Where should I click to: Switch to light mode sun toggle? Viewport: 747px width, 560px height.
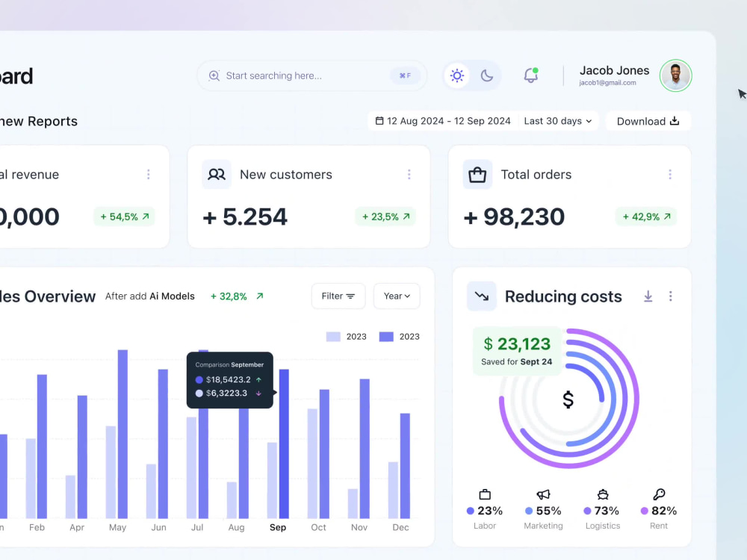tap(457, 75)
